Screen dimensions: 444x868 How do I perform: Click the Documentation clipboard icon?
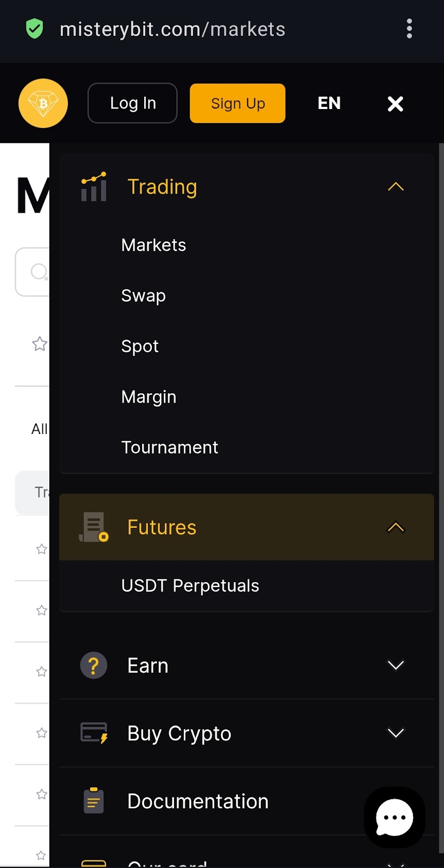pos(94,801)
